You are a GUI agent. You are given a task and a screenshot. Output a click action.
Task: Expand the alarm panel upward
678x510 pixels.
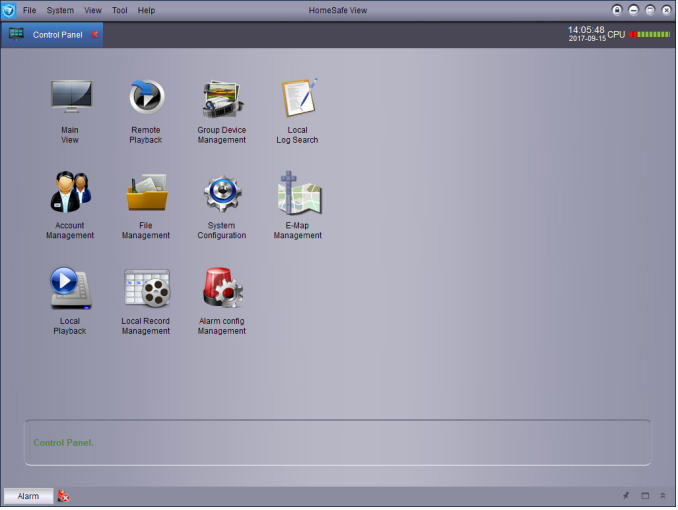(662, 496)
